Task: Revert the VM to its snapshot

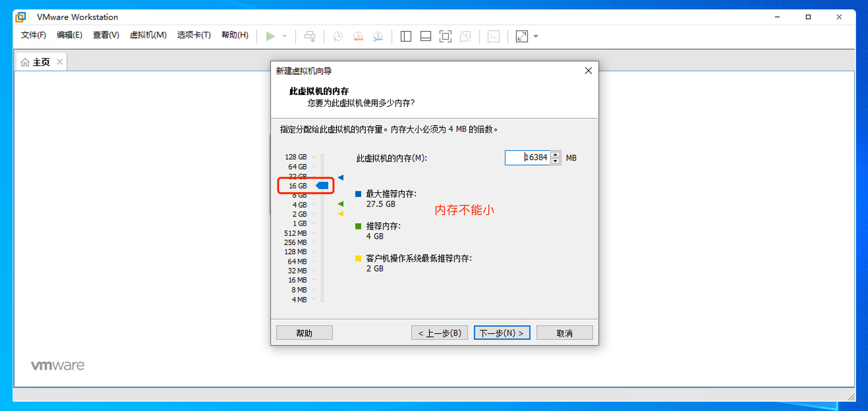Action: point(358,36)
